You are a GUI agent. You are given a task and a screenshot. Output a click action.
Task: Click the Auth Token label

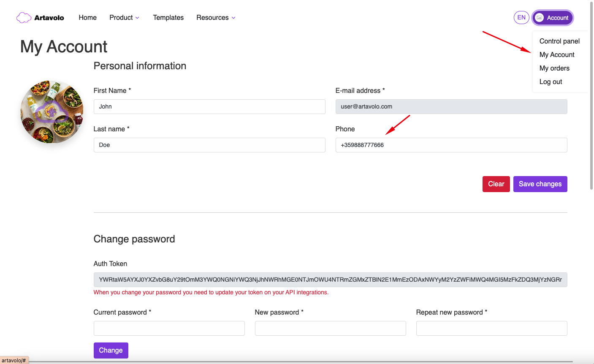point(110,263)
